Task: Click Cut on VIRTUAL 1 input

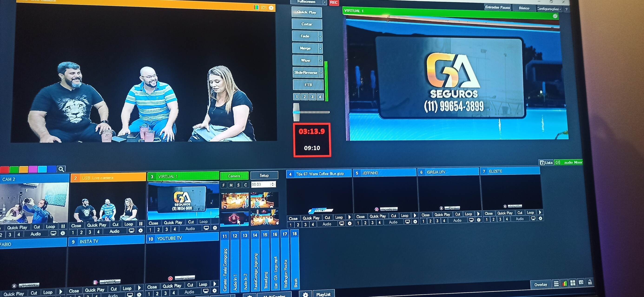Action: 191,222
